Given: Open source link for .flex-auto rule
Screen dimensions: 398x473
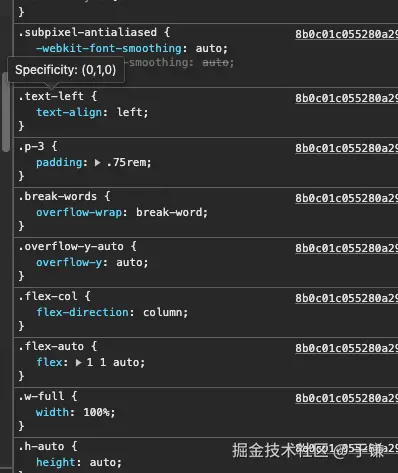Looking at the screenshot, I should click(x=346, y=348).
